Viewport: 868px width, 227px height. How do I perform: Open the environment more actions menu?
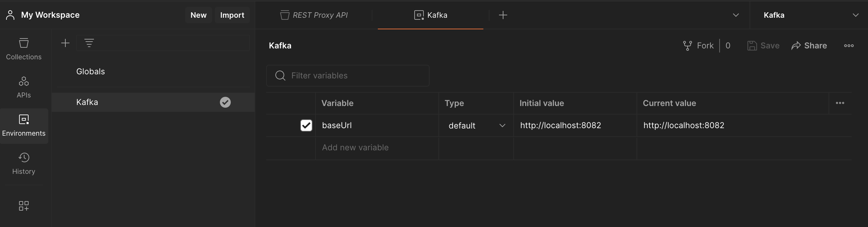tap(849, 46)
